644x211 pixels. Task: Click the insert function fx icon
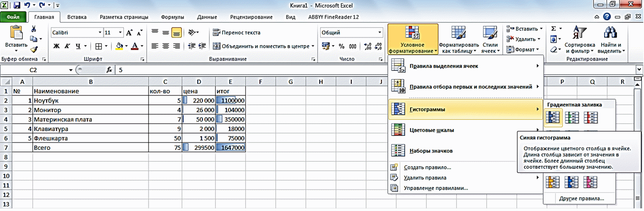[x=109, y=70]
